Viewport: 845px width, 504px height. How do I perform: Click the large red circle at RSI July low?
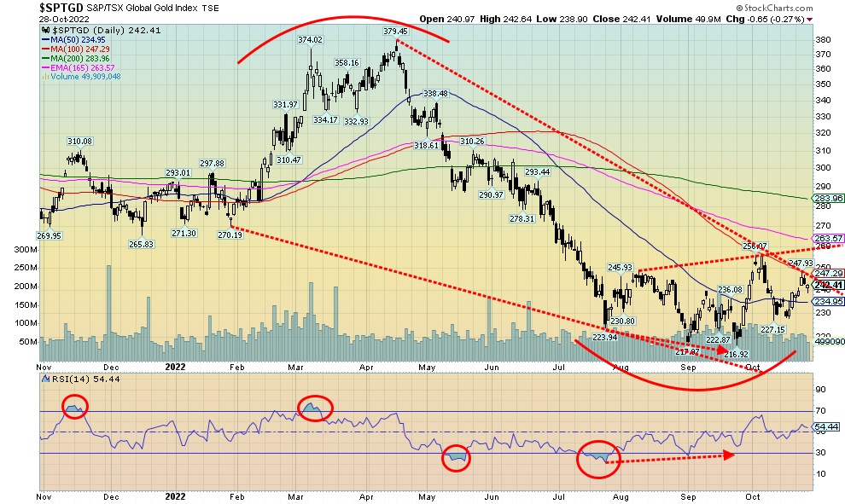click(602, 460)
